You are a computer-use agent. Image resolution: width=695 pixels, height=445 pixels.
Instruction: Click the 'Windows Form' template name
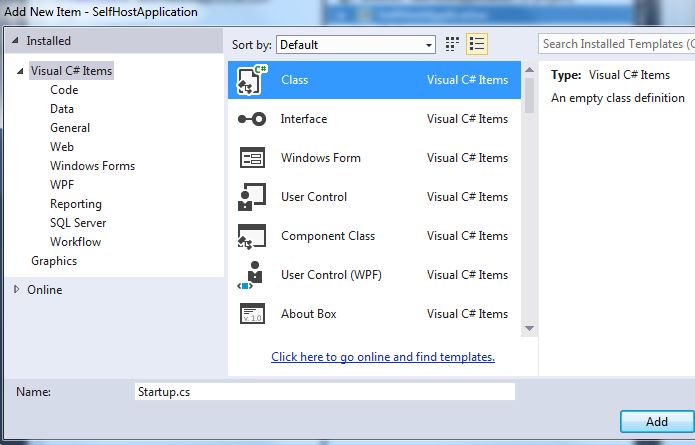point(321,158)
